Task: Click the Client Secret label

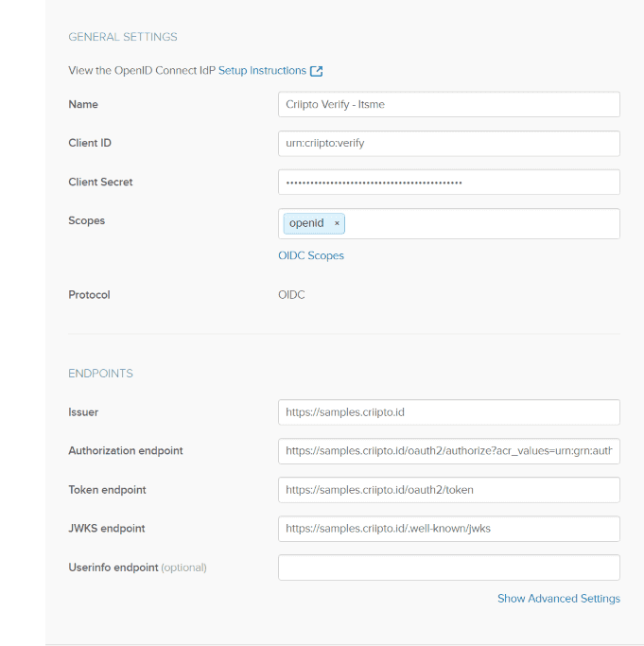Action: click(100, 183)
